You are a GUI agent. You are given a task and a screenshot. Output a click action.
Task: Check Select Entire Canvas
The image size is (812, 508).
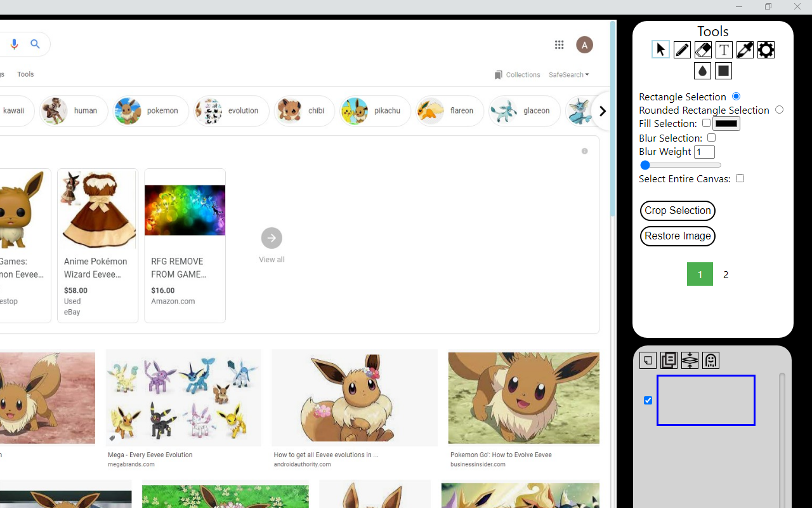[740, 178]
